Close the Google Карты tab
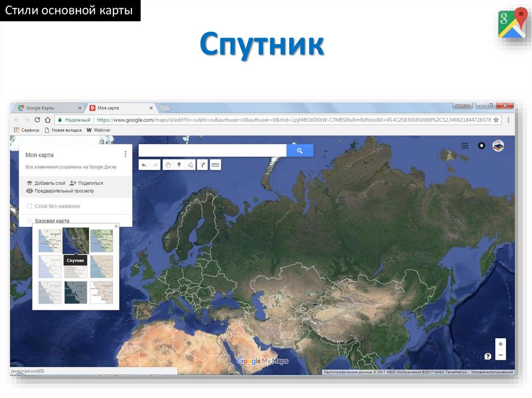Viewport: 532px width, 398px height. point(79,108)
